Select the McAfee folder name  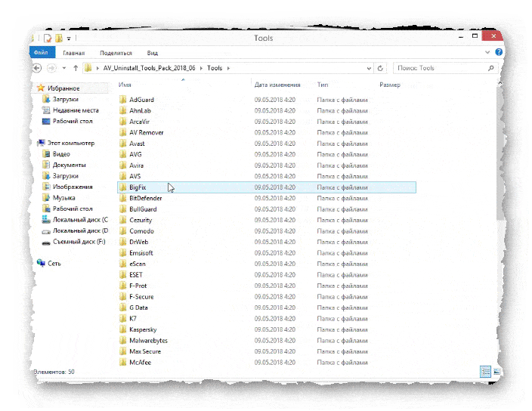pos(140,362)
